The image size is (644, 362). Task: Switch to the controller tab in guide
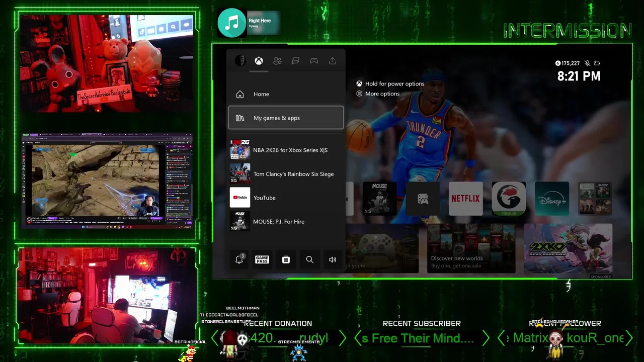click(x=314, y=61)
